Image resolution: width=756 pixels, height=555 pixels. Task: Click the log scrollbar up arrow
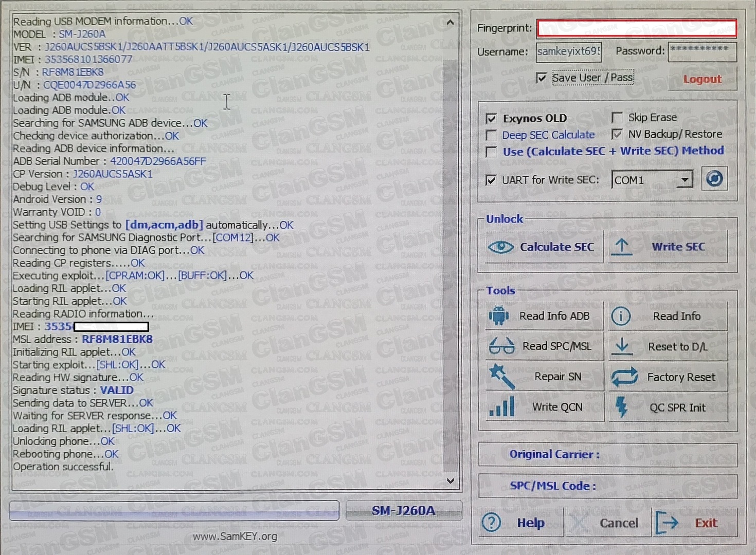450,23
